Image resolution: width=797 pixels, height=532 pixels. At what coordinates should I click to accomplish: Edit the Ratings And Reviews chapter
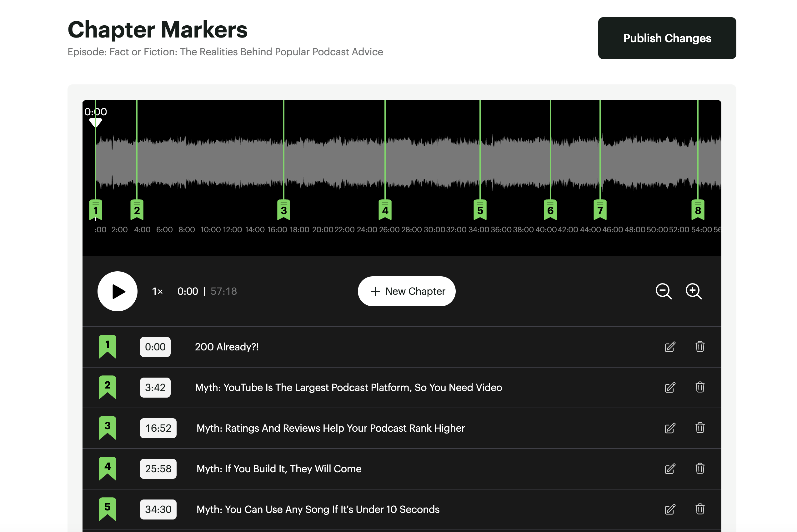coord(670,428)
